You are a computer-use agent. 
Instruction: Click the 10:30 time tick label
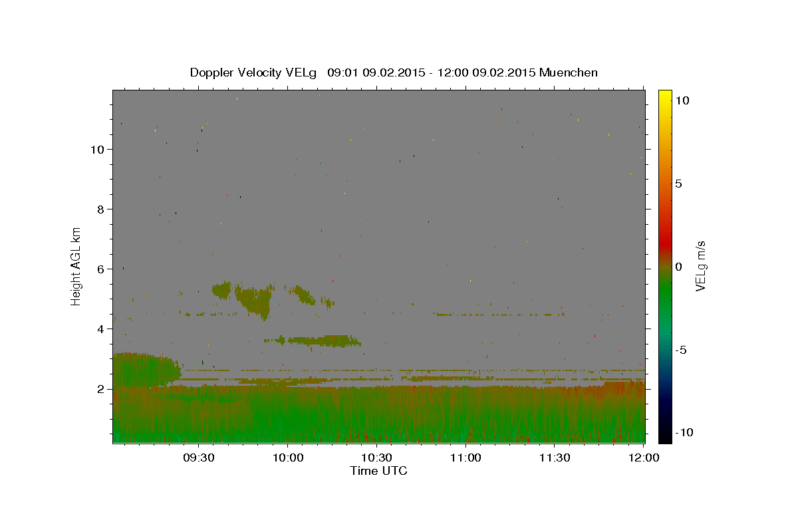(376, 458)
